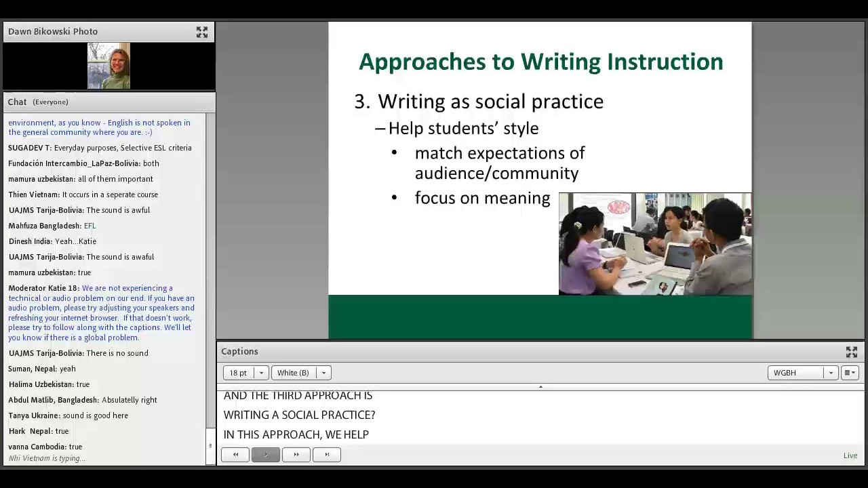
Task: Click 'Halima Uzbekistan: true' chat message
Action: tap(49, 384)
